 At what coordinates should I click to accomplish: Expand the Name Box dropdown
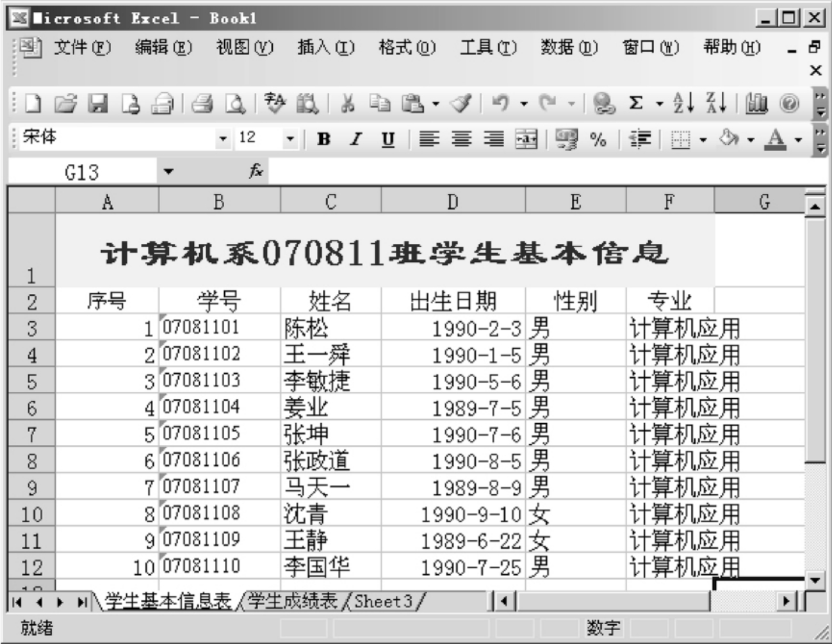pyautogui.click(x=168, y=172)
